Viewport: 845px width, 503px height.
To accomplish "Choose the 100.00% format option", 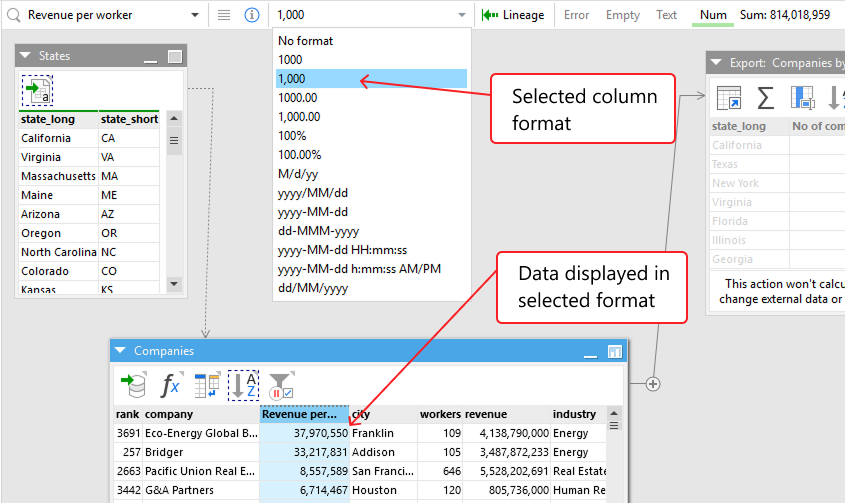I will click(371, 155).
